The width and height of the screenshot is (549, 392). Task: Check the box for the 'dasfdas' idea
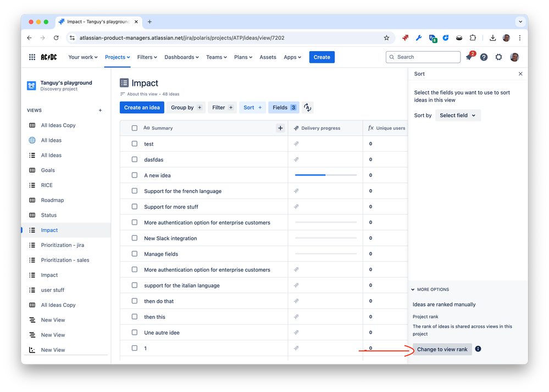tap(135, 159)
